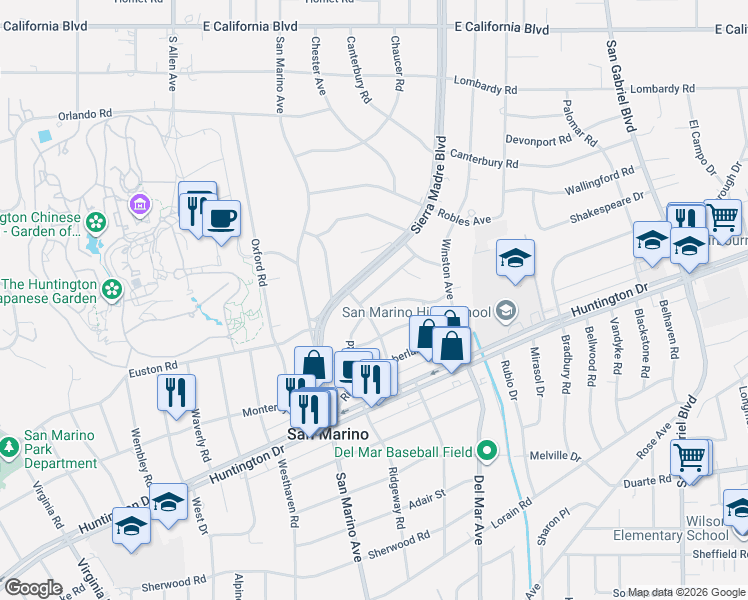Viewport: 748px width, 600px height.
Task: Click the Palomar Rd street label
Action: click(x=580, y=123)
